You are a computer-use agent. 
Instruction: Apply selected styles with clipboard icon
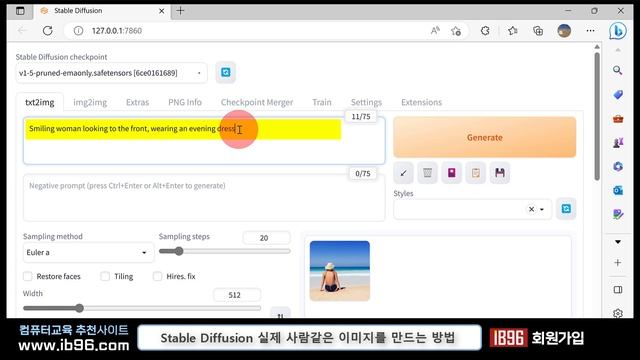pyautogui.click(x=476, y=173)
